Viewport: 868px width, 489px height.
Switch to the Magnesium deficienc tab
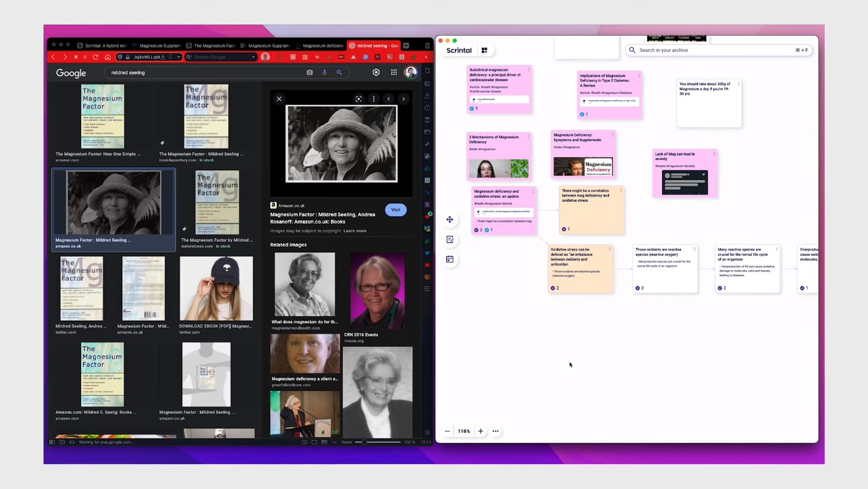(319, 45)
